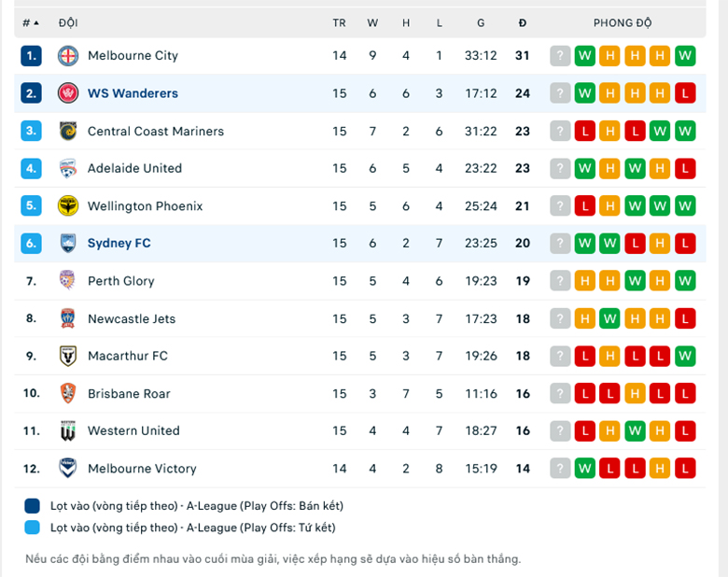
Task: Click the Wellington Phoenix club crest
Action: (x=67, y=206)
